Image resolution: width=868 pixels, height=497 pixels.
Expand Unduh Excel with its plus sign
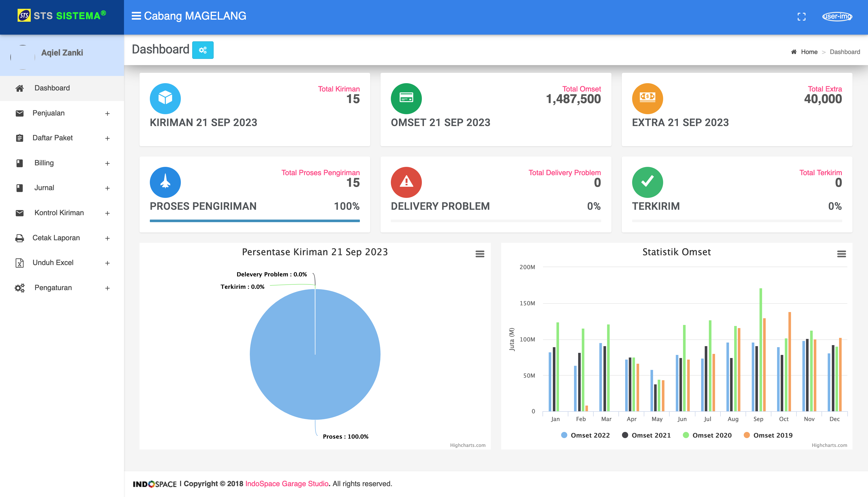(x=107, y=263)
